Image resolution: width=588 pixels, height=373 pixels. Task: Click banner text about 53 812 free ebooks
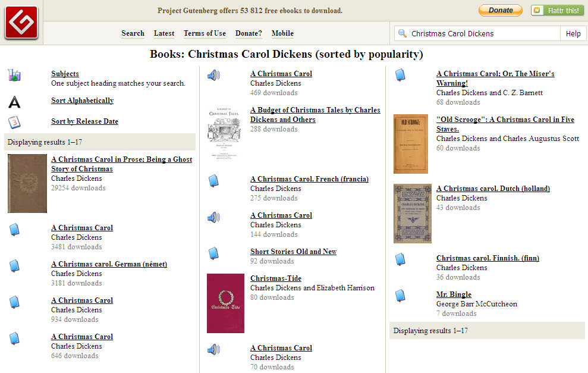[x=250, y=11]
